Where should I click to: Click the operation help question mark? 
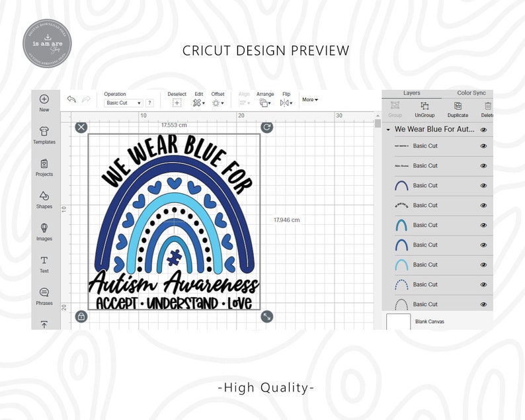pyautogui.click(x=149, y=103)
